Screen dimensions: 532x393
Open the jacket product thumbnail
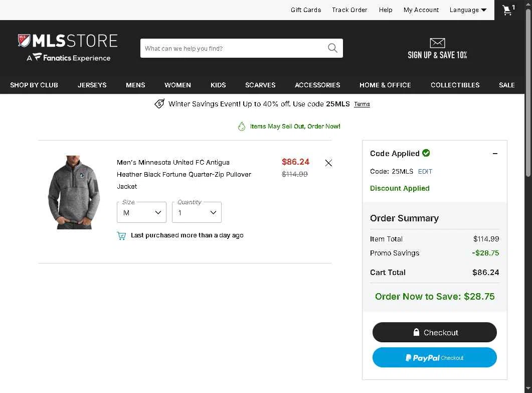(74, 192)
